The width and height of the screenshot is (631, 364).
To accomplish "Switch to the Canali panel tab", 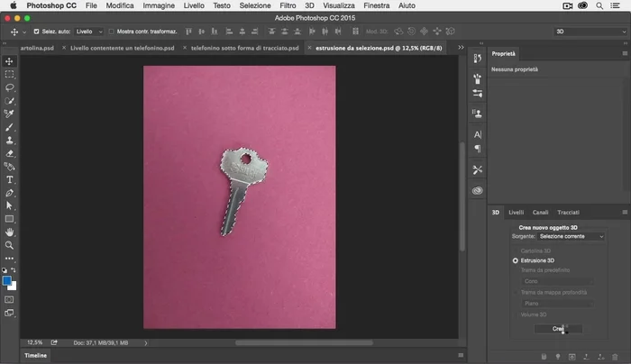I will point(540,213).
